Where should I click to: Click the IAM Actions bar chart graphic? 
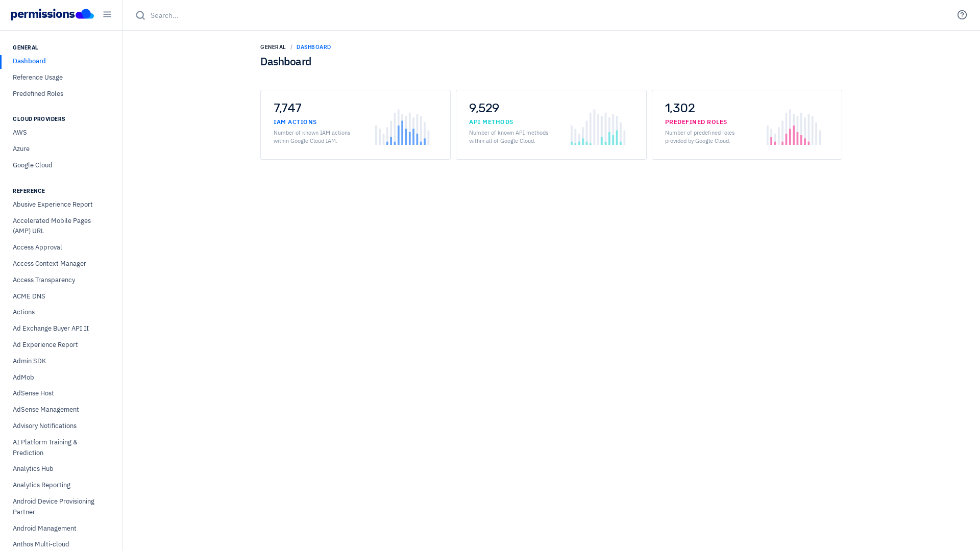[402, 127]
